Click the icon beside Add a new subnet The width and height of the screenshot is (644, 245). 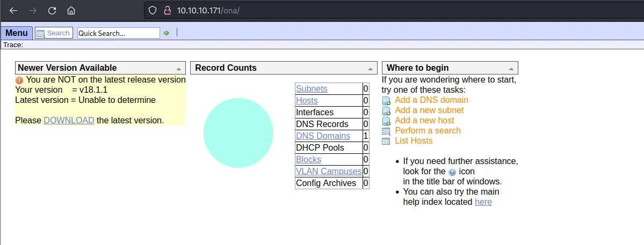pos(386,111)
